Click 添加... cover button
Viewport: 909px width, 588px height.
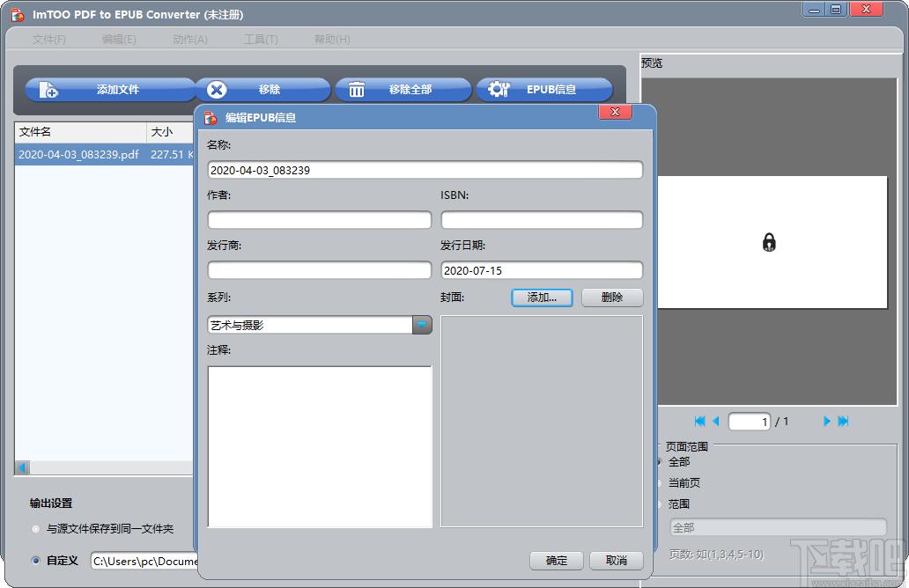(542, 298)
